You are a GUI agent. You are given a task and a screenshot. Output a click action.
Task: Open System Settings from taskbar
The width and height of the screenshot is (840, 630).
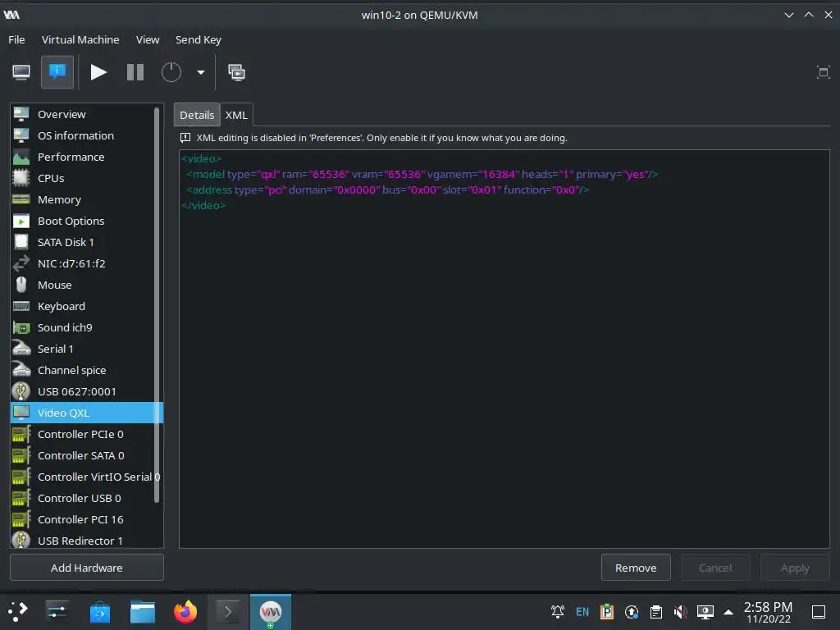[57, 611]
